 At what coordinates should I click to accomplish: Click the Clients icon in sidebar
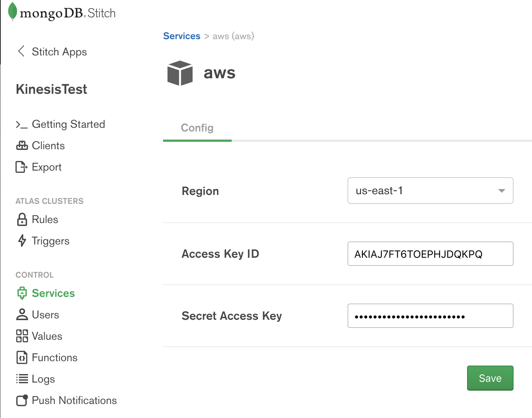pyautogui.click(x=22, y=145)
